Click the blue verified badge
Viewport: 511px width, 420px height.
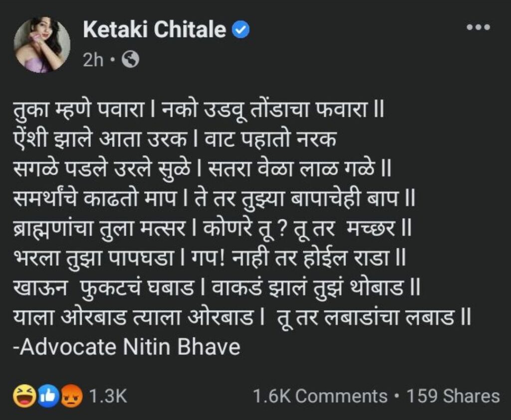[241, 29]
